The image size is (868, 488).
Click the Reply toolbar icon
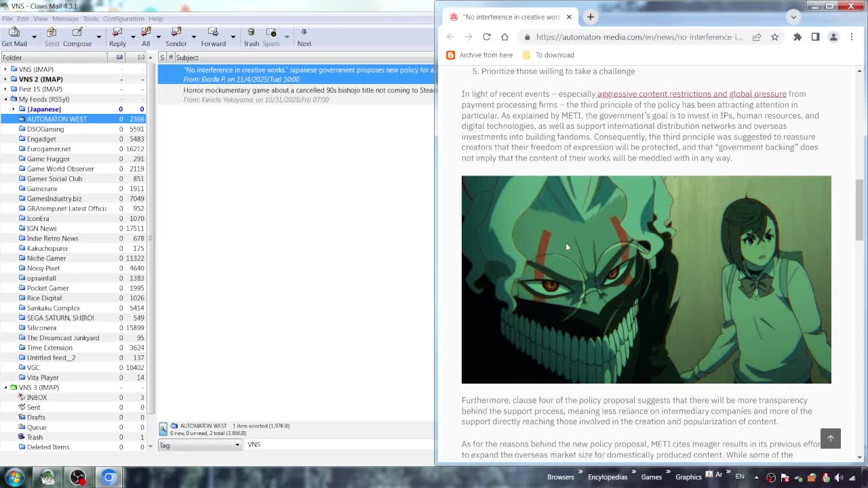(x=117, y=37)
